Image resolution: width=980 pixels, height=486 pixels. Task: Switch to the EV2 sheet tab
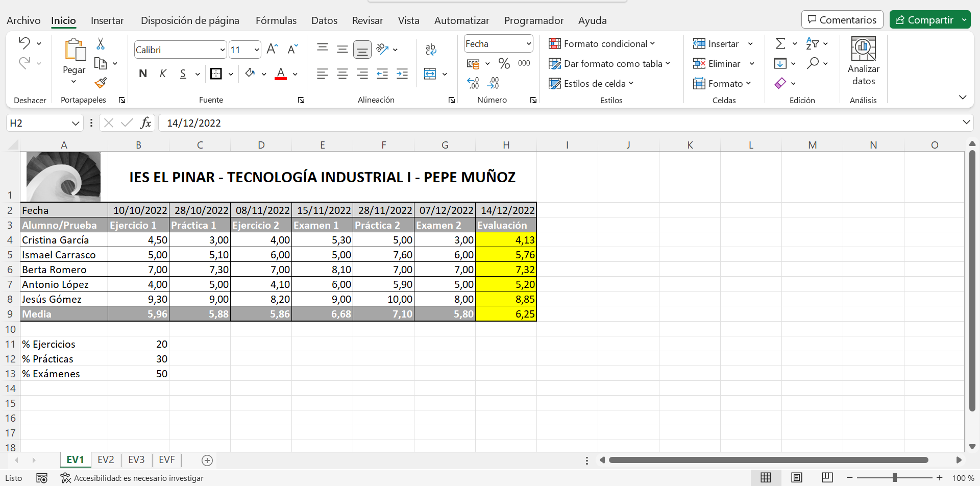106,460
